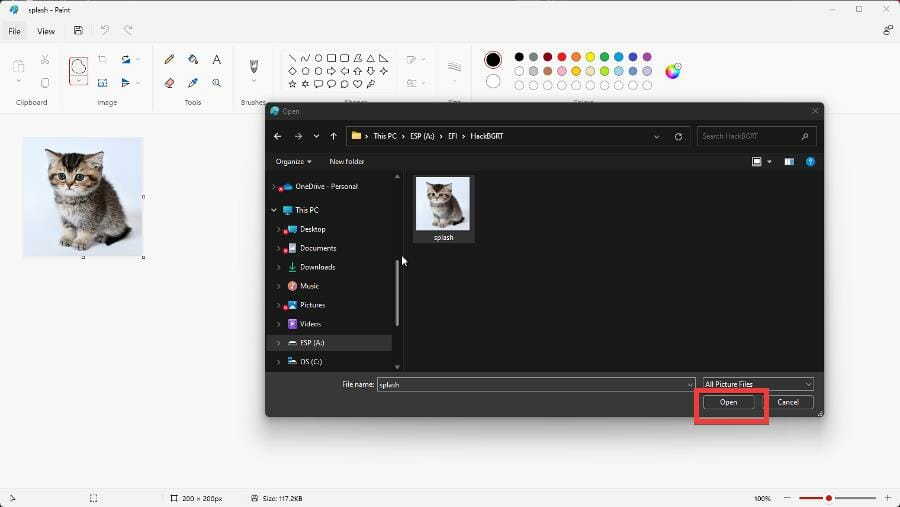Click the Help question mark icon
Screen dimensions: 900x507
[x=810, y=162]
